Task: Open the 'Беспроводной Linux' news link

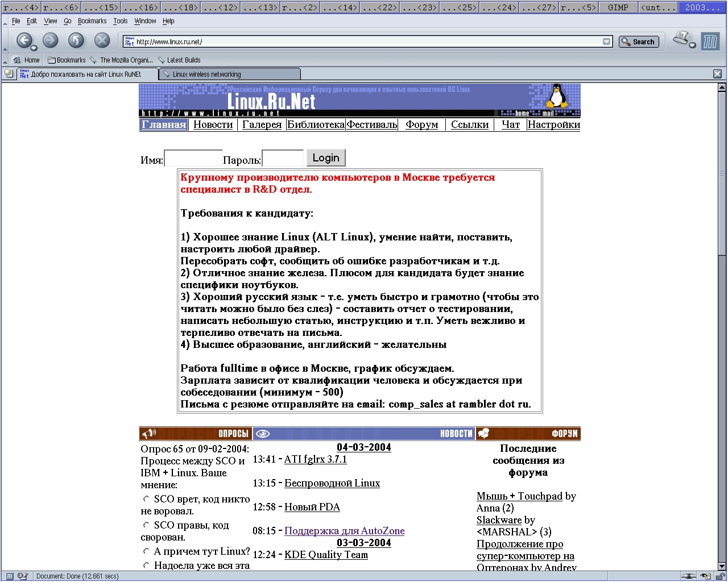Action: coord(332,483)
